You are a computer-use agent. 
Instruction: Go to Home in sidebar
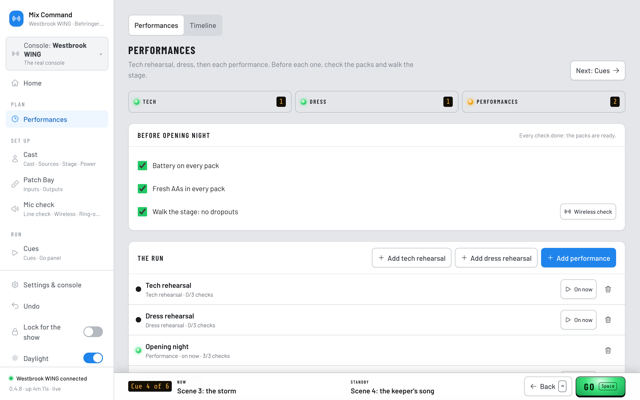(57, 83)
